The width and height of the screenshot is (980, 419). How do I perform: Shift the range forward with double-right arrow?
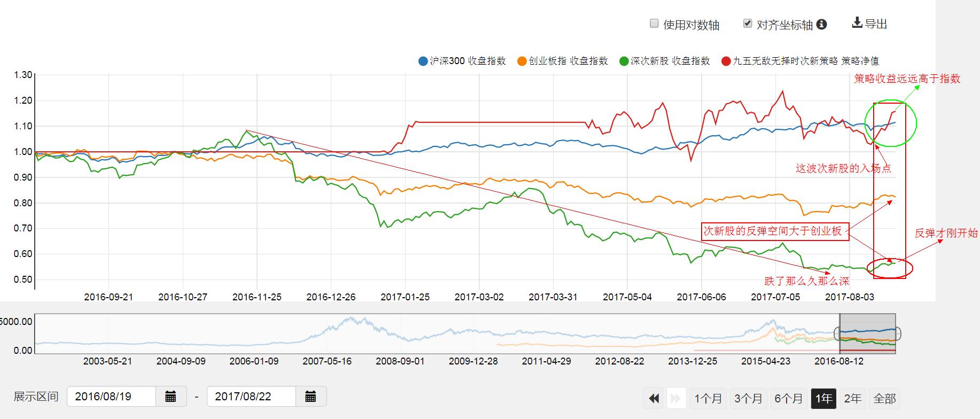click(x=676, y=398)
